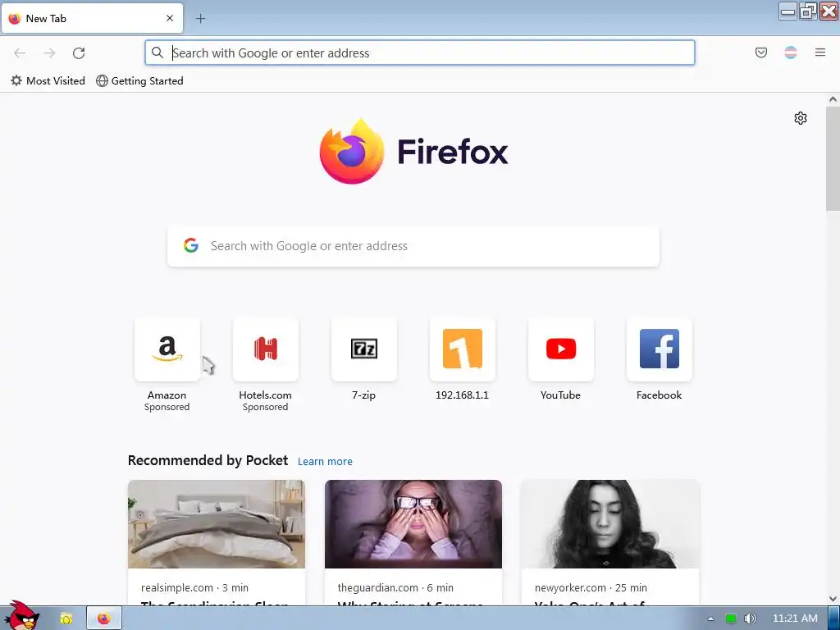Screen dimensions: 840x630
Task: Select the New Tab tab
Action: point(92,18)
